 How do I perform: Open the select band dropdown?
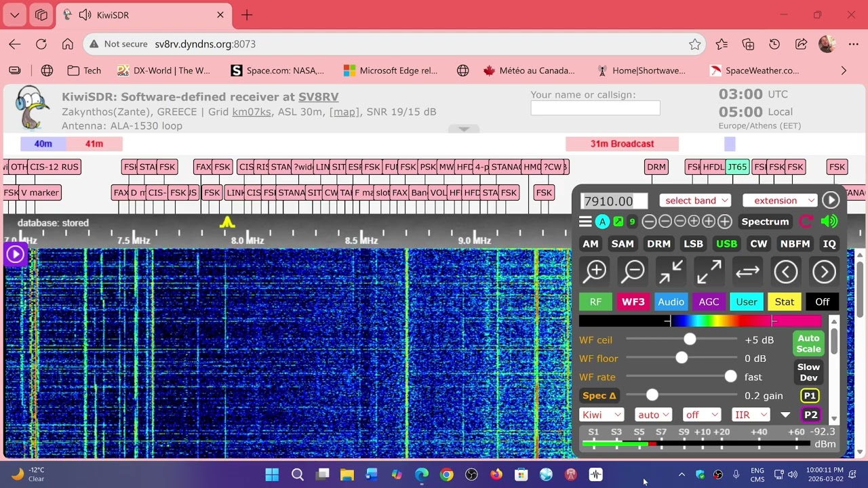pyautogui.click(x=695, y=201)
